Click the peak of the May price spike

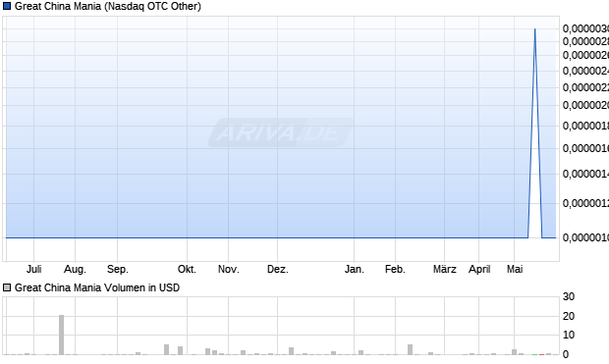(534, 29)
